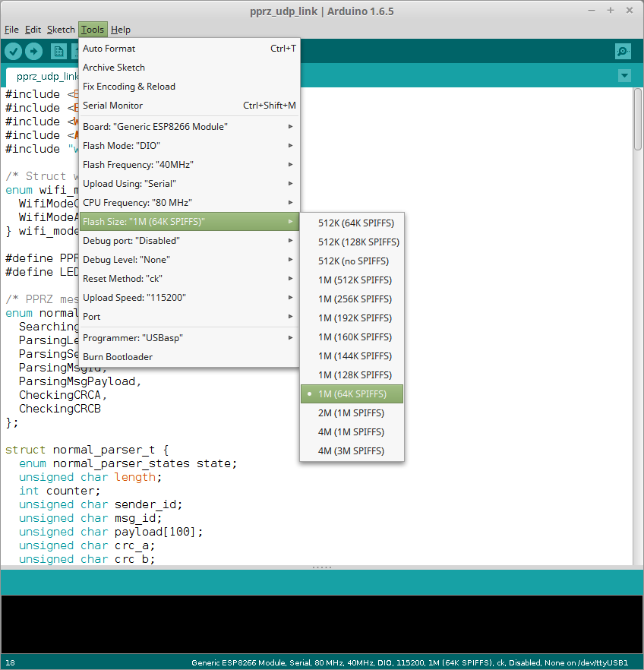
Task: Click the "unsigned char msg_id;" line
Action: click(x=90, y=518)
